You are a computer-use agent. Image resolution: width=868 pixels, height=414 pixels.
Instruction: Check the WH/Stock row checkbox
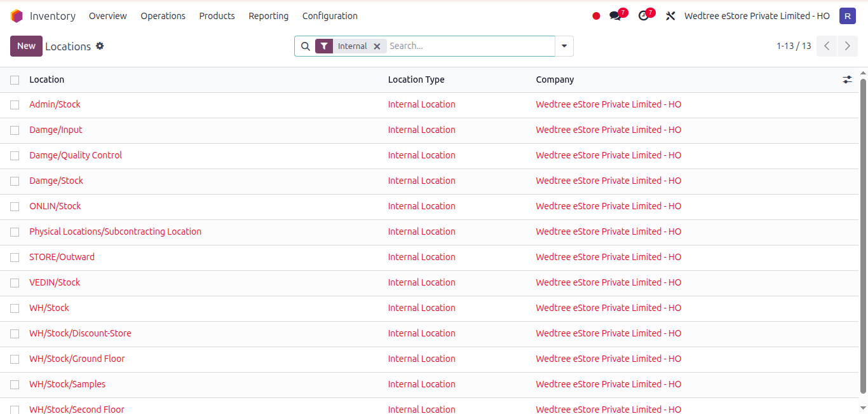(15, 308)
